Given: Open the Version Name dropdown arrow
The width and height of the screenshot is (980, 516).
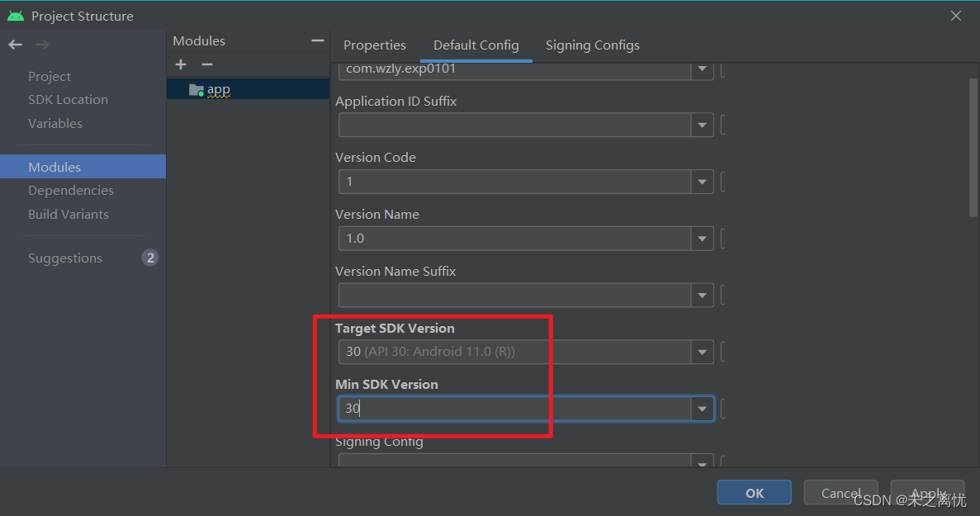Looking at the screenshot, I should click(x=702, y=239).
